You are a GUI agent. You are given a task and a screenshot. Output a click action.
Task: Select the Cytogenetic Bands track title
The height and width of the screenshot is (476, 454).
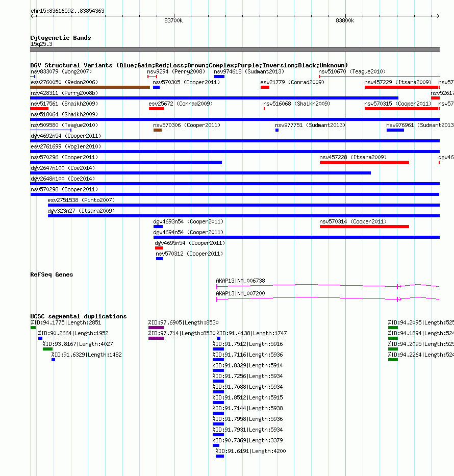tap(60, 38)
